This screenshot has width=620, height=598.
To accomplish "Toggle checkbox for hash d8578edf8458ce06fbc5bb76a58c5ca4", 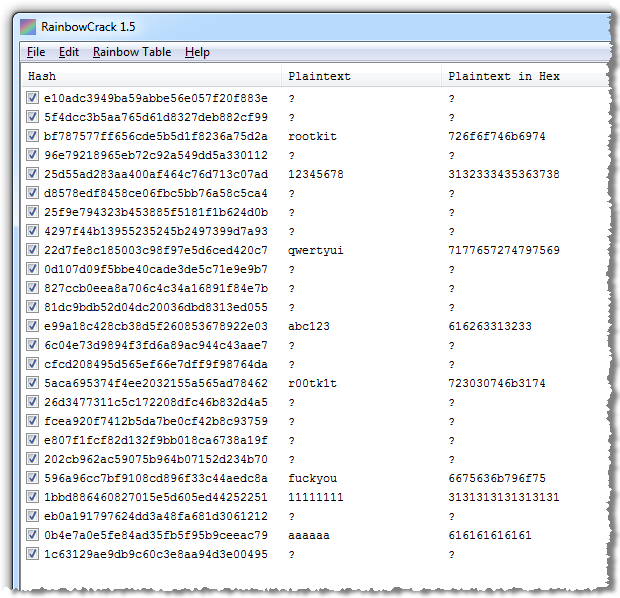I will pos(32,193).
